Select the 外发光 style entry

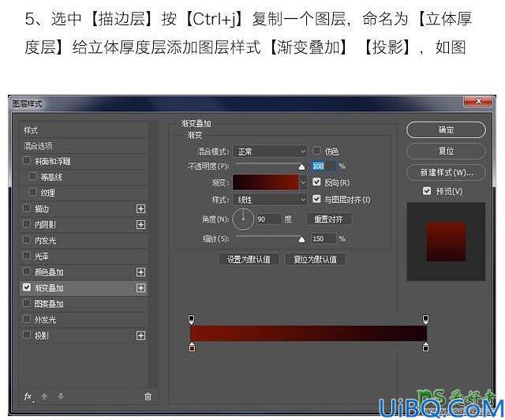[83, 320]
